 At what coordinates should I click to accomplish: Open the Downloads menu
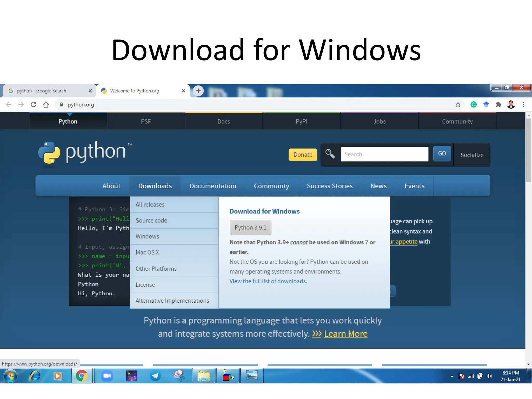click(x=155, y=186)
